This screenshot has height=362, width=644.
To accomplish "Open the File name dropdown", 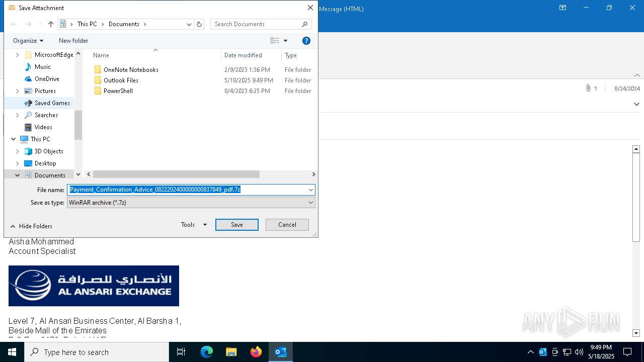I will 311,190.
